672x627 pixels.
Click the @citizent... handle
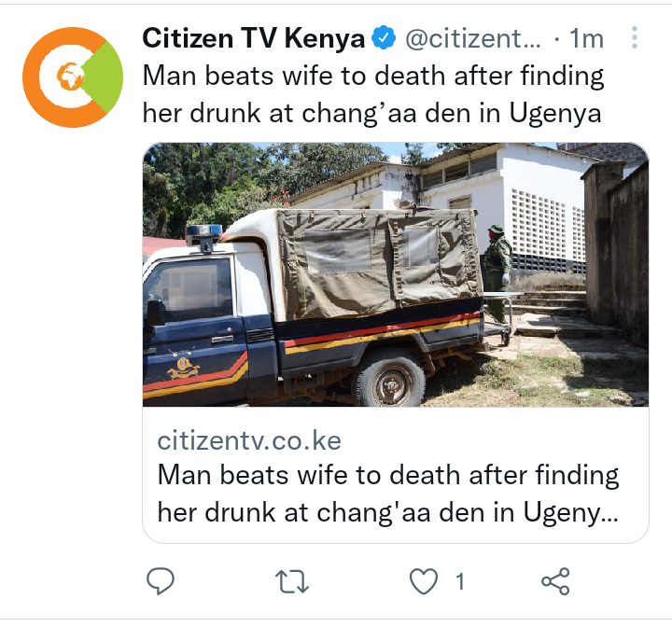point(473,39)
